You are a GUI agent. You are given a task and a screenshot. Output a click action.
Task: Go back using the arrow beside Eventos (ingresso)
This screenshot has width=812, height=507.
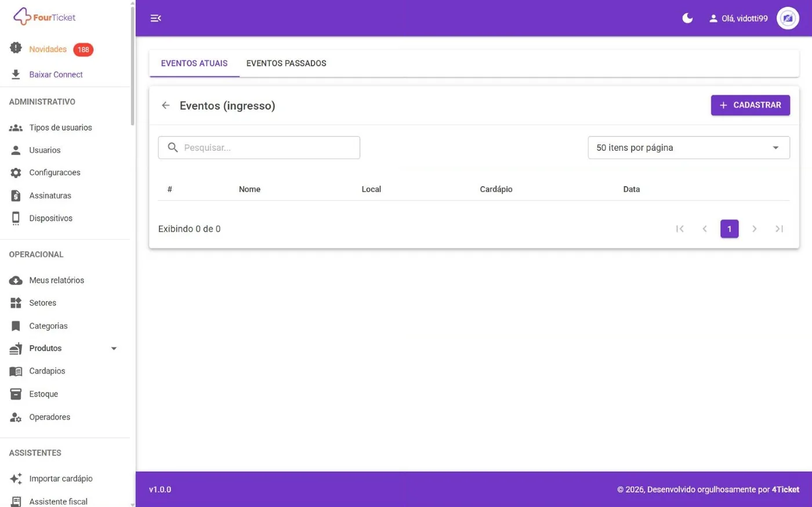pos(166,106)
